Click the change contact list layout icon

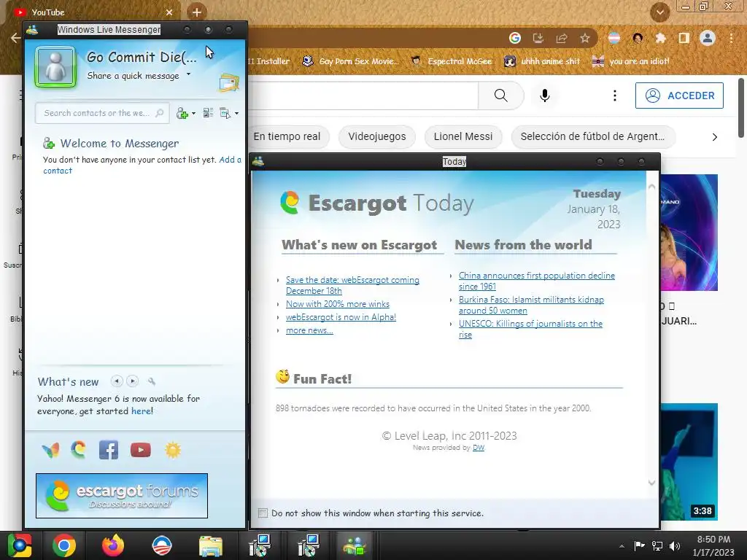point(208,113)
